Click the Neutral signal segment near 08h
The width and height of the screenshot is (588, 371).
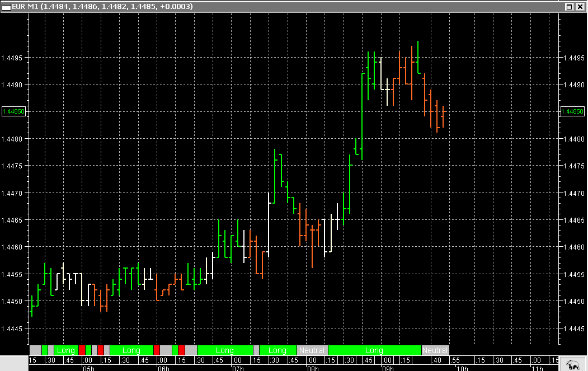312,350
